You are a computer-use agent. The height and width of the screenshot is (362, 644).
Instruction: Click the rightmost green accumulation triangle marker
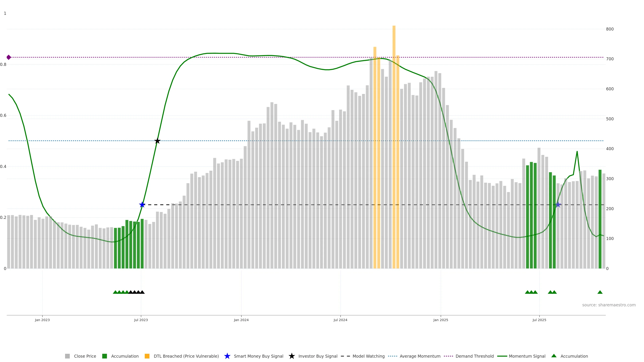coord(600,292)
